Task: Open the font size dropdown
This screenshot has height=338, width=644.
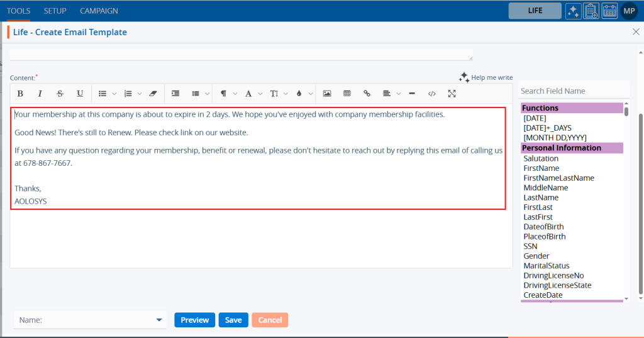Action: click(x=277, y=94)
